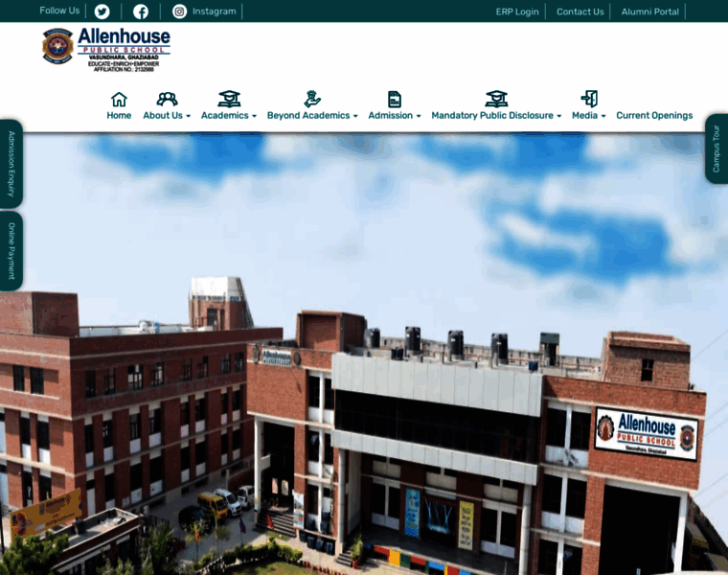Click the Academics graduation cap icon
This screenshot has height=575, width=728.
click(229, 99)
